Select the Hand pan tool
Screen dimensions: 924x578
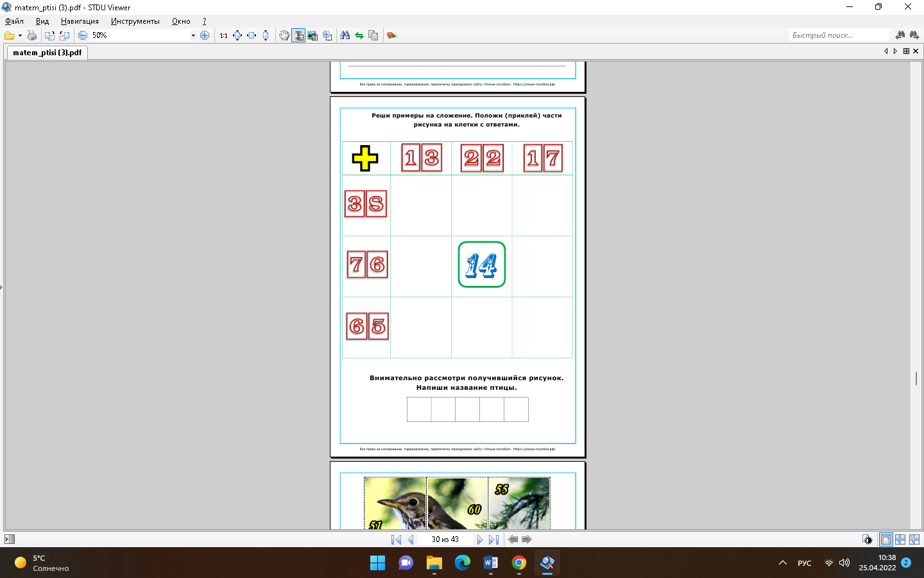click(284, 35)
